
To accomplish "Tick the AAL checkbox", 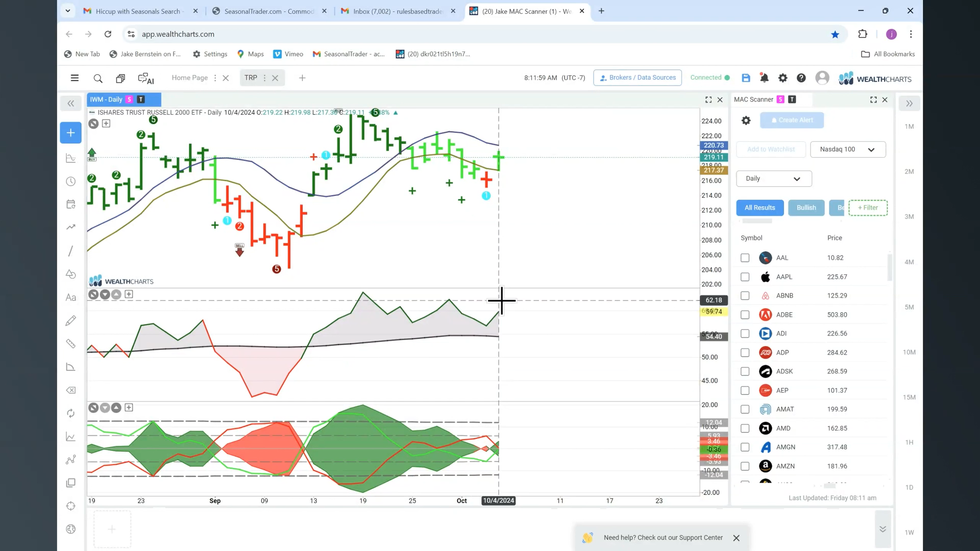I will pyautogui.click(x=745, y=258).
